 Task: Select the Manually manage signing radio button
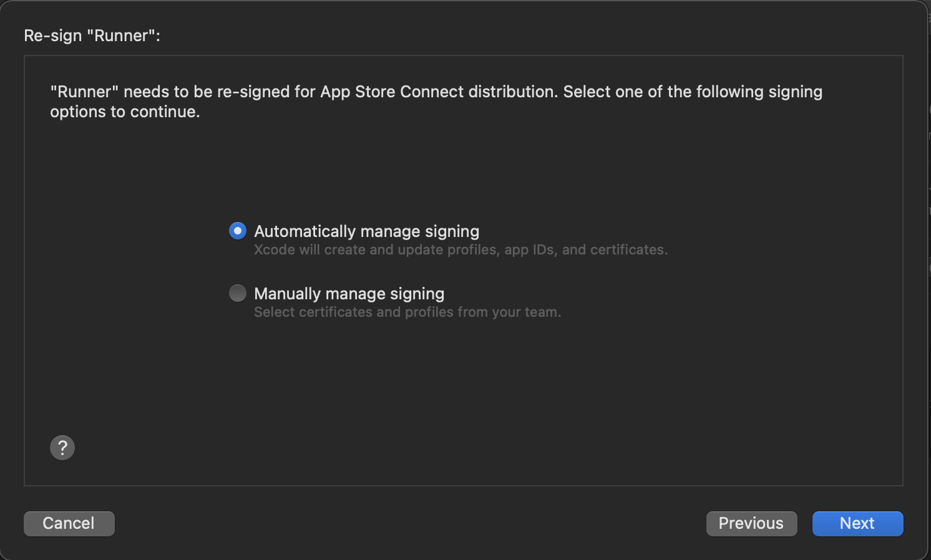238,293
